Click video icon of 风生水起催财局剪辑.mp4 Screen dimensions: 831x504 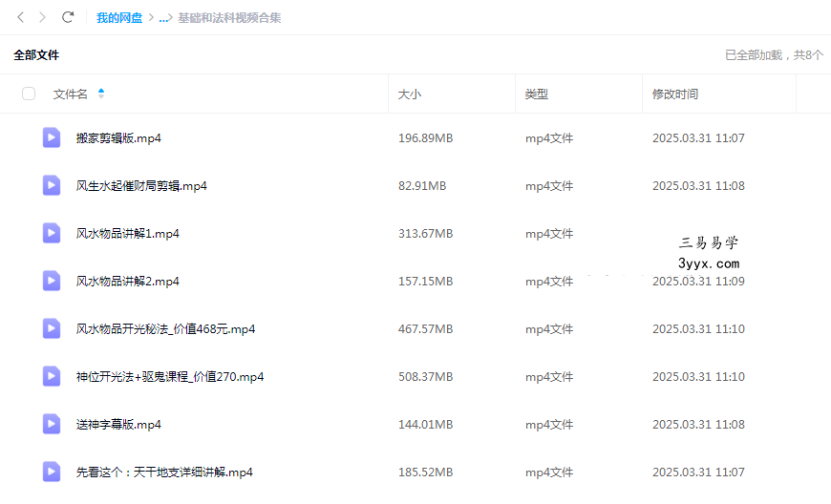click(52, 185)
